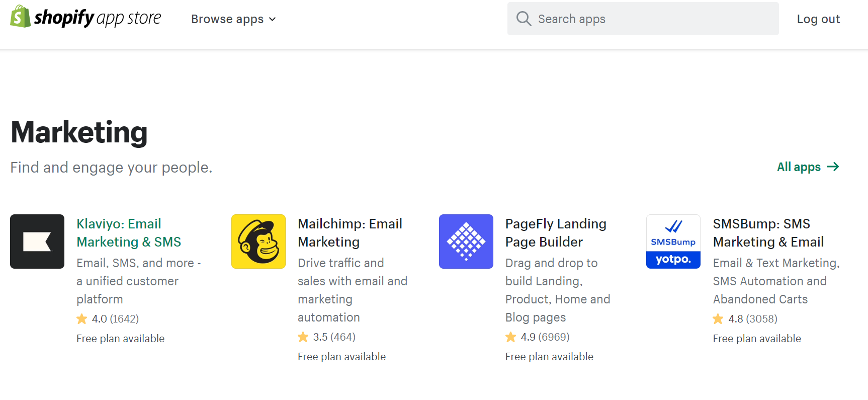
Task: Expand the Browse apps dropdown
Action: click(x=227, y=19)
